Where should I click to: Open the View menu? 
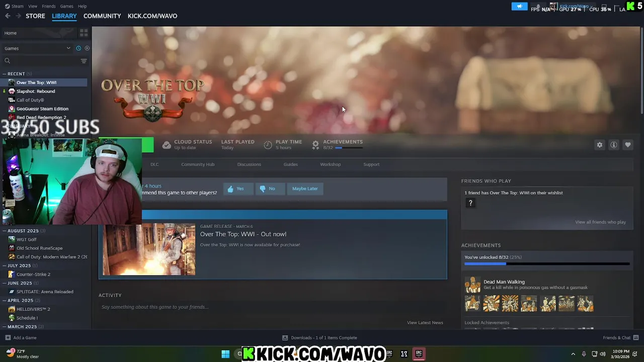(x=33, y=6)
